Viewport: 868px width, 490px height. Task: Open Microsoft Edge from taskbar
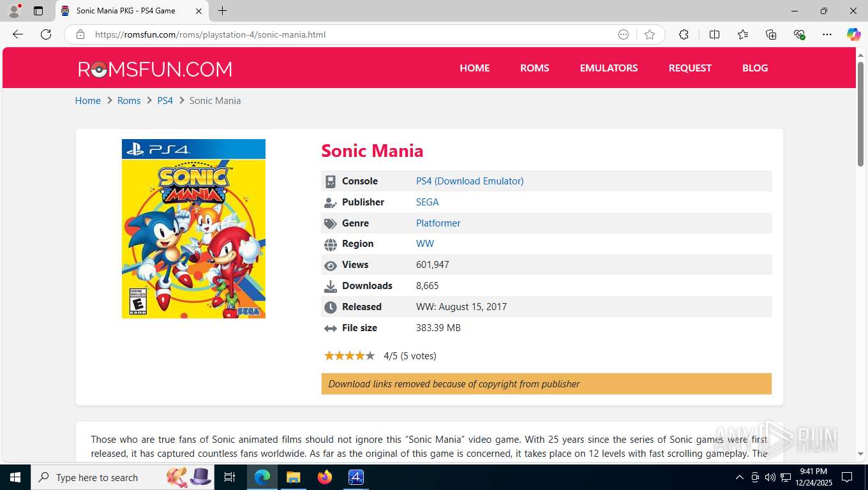click(x=262, y=477)
